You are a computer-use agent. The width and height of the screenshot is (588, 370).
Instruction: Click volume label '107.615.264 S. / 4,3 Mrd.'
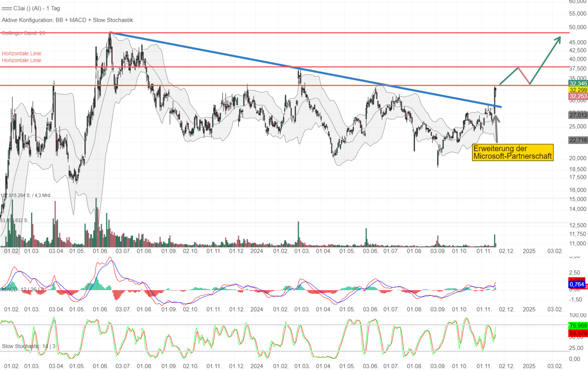point(26,195)
